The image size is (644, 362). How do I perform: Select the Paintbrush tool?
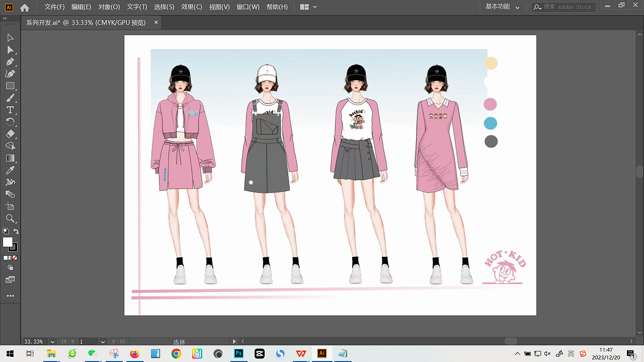pyautogui.click(x=10, y=98)
